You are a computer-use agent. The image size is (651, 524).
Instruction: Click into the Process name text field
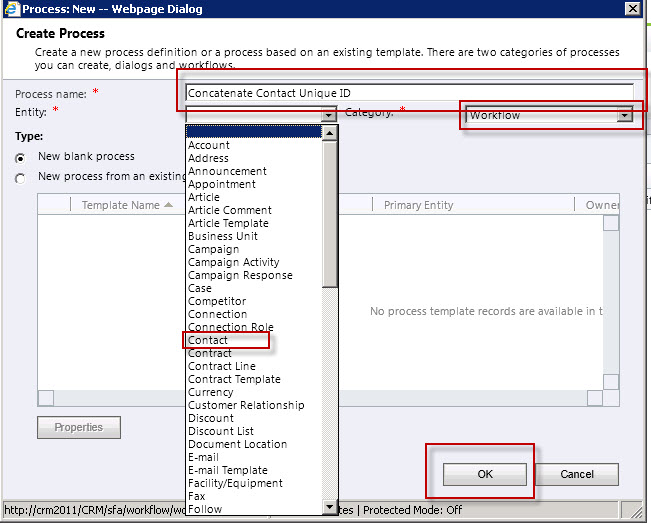(x=408, y=93)
